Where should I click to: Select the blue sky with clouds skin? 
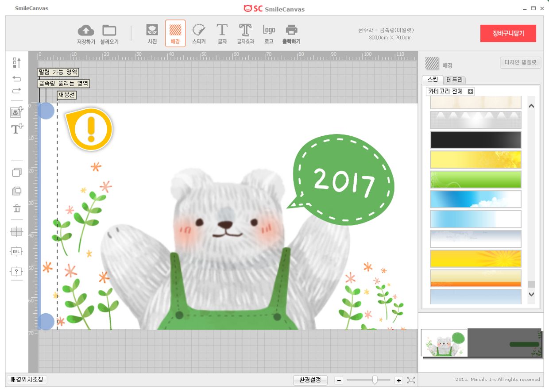pos(476,199)
